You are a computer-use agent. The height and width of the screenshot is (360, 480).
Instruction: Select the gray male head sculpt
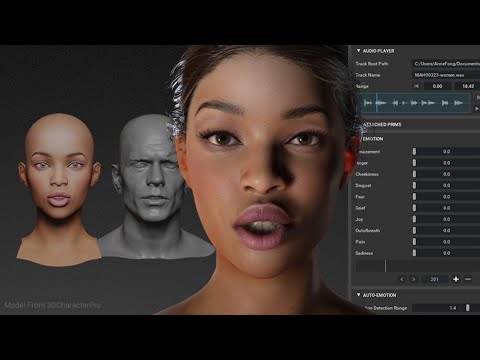pyautogui.click(x=152, y=187)
